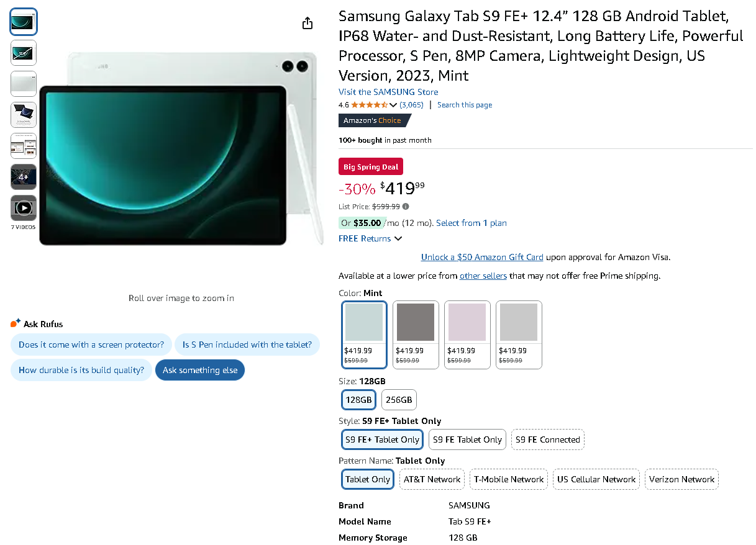Select the S9 FE Connected style option
The height and width of the screenshot is (545, 756).
(547, 439)
